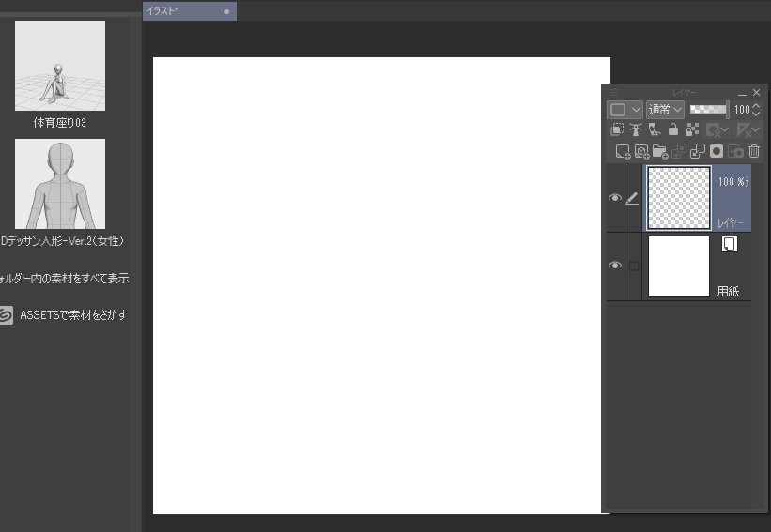This screenshot has height=532, width=771.
Task: Toggle Lock Transparent Pixels icon
Action: [x=692, y=129]
